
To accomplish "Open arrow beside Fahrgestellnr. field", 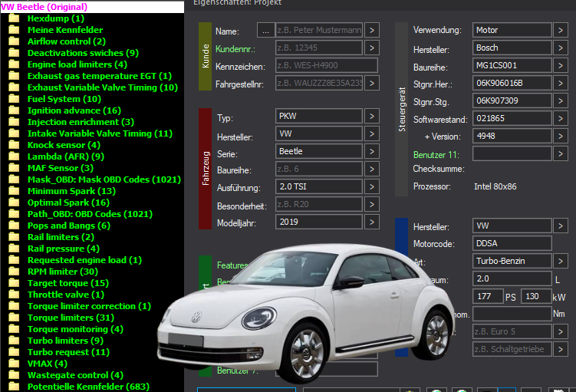I will pos(372,83).
